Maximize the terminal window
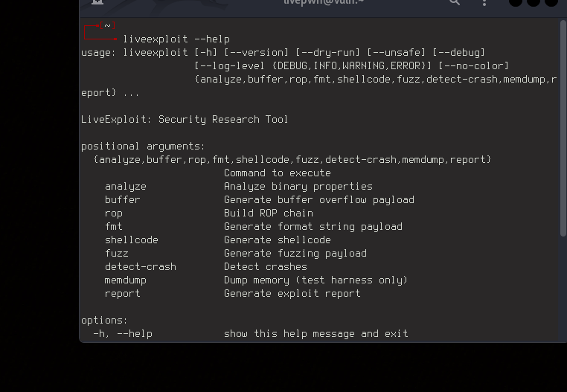Image resolution: width=567 pixels, height=392 pixels. click(x=534, y=2)
